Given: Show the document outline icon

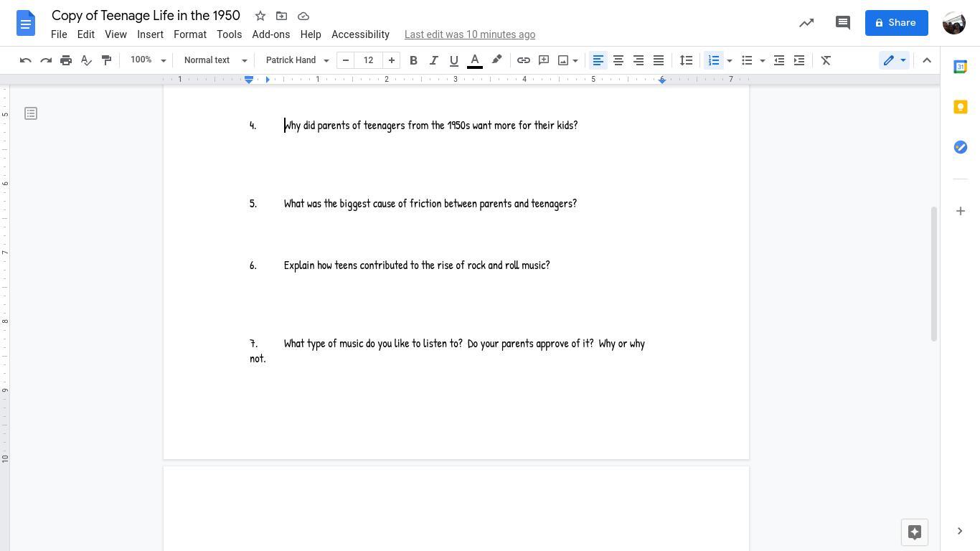Looking at the screenshot, I should [31, 113].
